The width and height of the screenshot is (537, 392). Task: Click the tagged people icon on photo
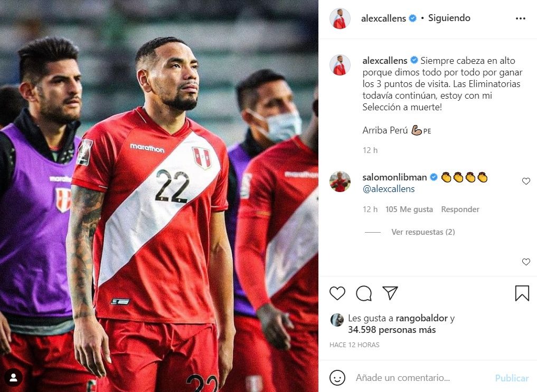(x=13, y=377)
